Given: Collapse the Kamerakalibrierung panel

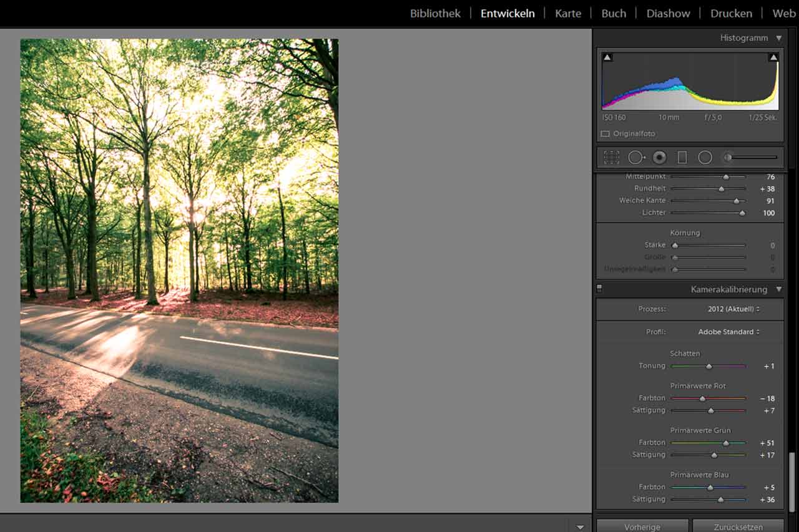Looking at the screenshot, I should tap(778, 289).
